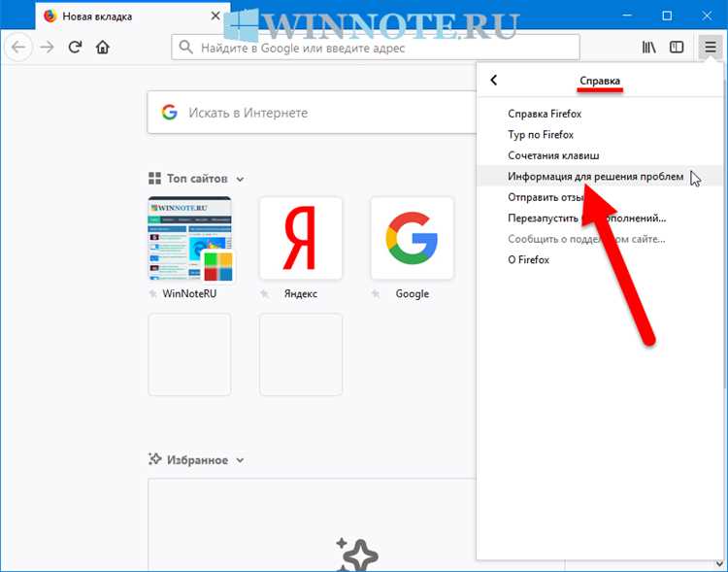Collapse the Избранное section
This screenshot has width=728, height=572.
point(240,460)
